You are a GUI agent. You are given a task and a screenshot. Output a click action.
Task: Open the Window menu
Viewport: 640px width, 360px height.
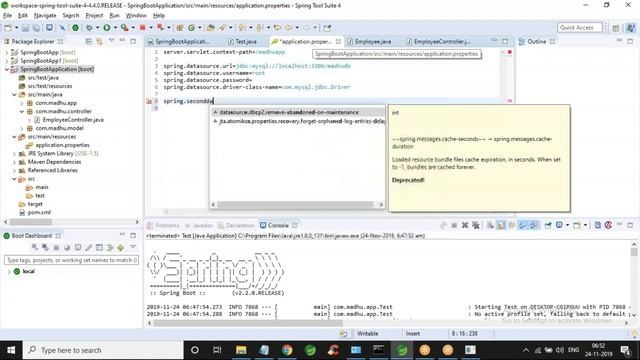[136, 16]
